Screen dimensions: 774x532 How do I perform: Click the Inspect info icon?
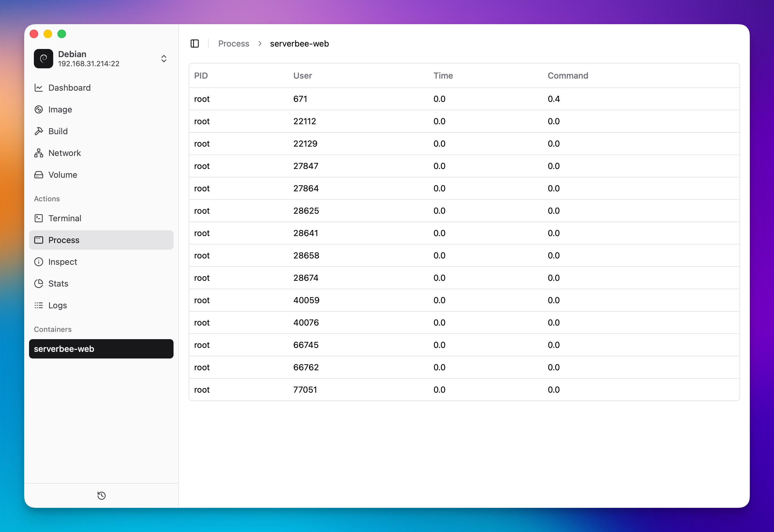pos(39,262)
